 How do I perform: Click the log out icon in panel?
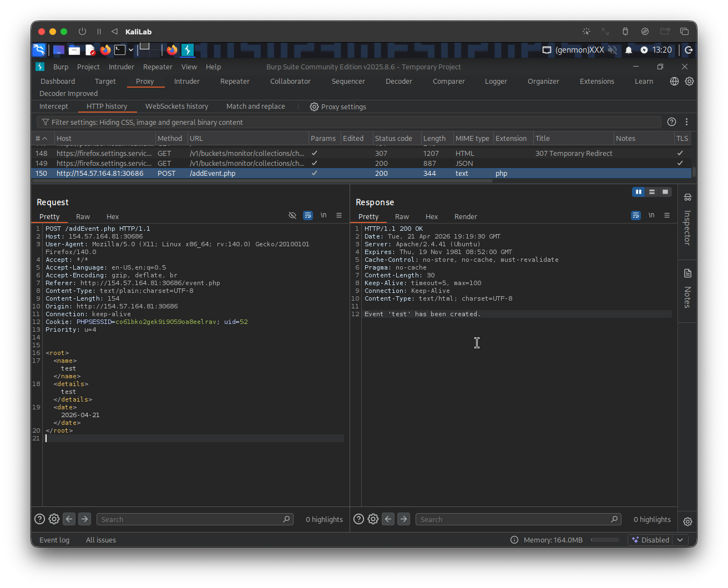click(x=689, y=50)
